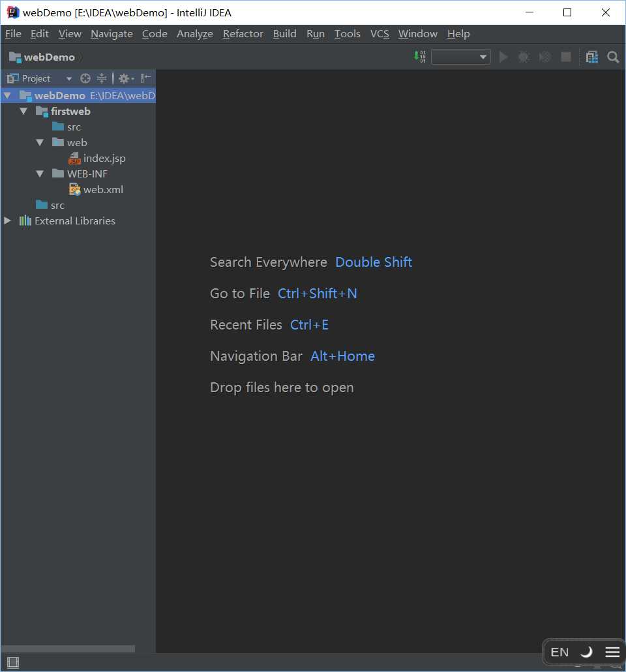Viewport: 626px width, 672px height.
Task: Click the Project tool window title
Action: coord(36,78)
